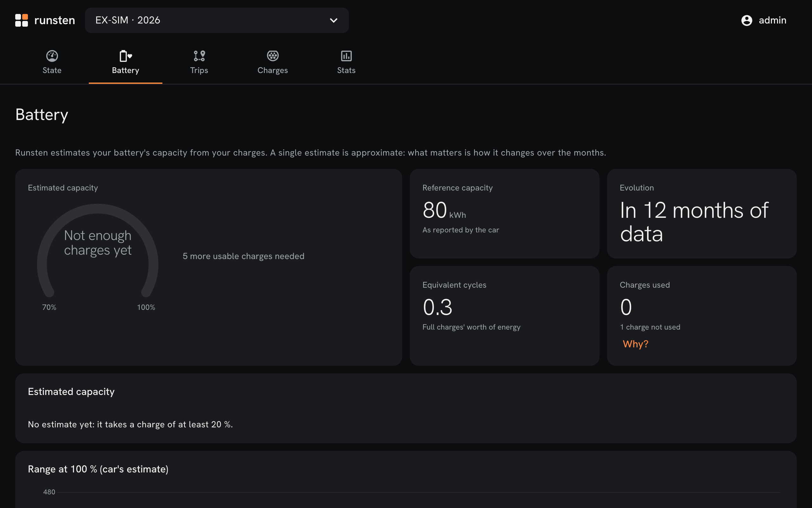Click '5 more usable charges needed' text
This screenshot has height=508, width=812.
tap(244, 256)
